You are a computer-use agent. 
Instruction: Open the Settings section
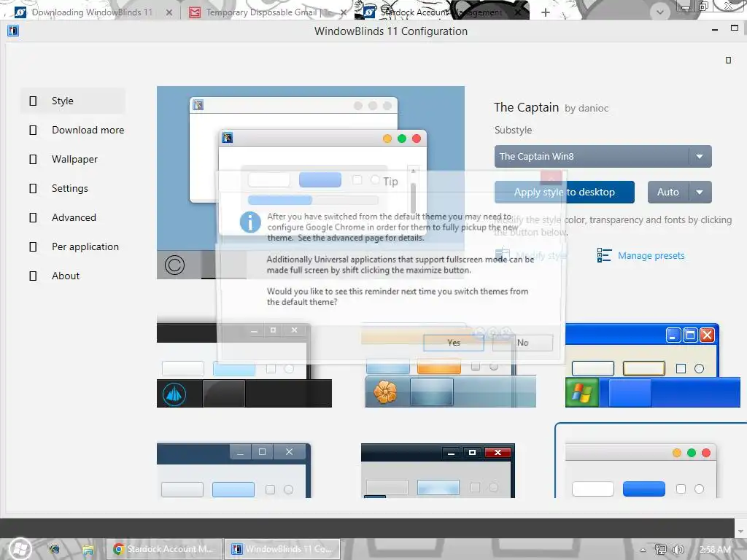pos(73,188)
